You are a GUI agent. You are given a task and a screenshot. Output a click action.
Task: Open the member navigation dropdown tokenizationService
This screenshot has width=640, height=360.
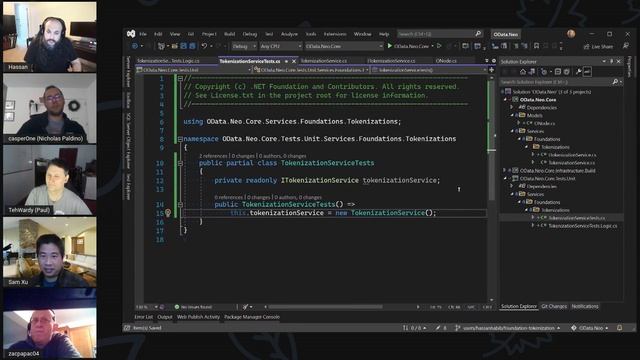point(429,70)
